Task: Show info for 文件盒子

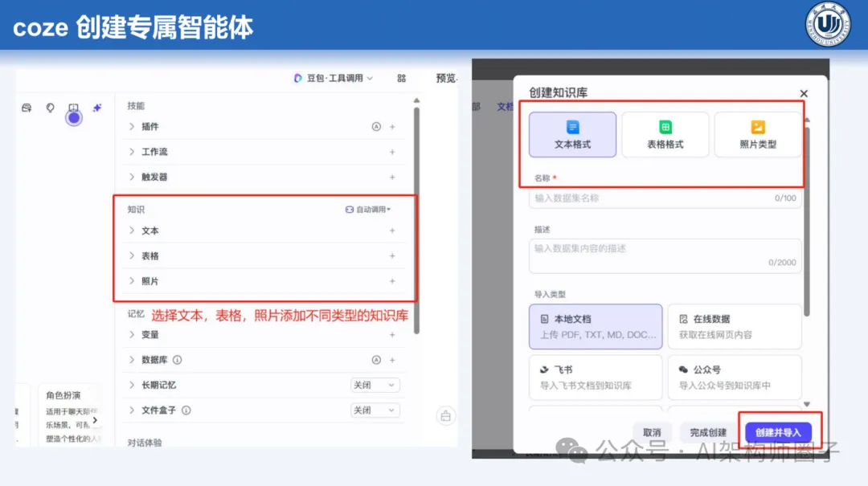Action: pos(186,410)
